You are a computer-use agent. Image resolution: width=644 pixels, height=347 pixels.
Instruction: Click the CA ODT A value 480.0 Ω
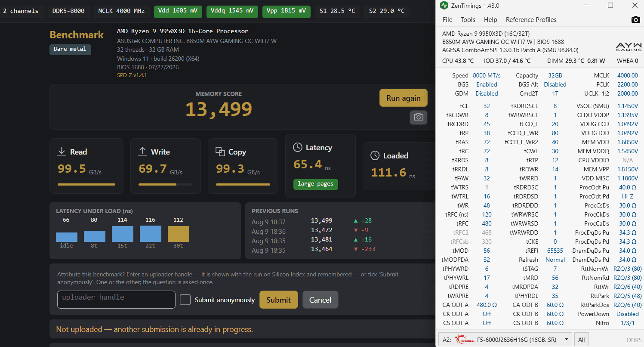click(x=487, y=305)
